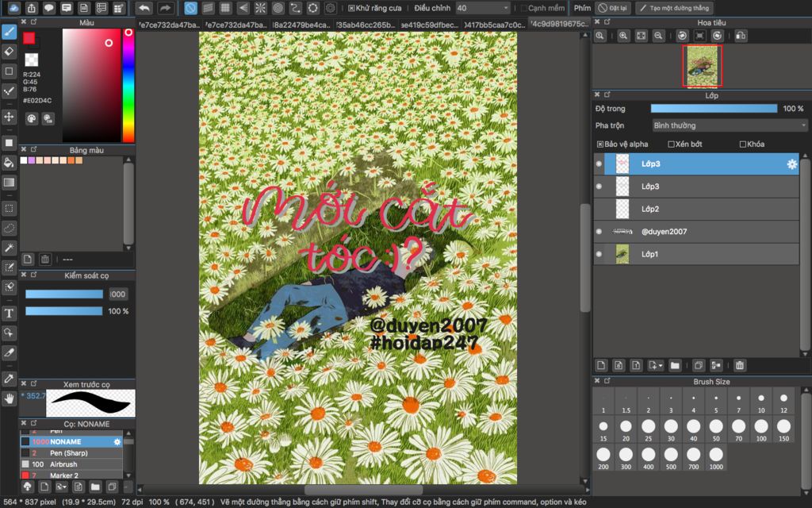Select the 100 brush size preset

[761, 429]
